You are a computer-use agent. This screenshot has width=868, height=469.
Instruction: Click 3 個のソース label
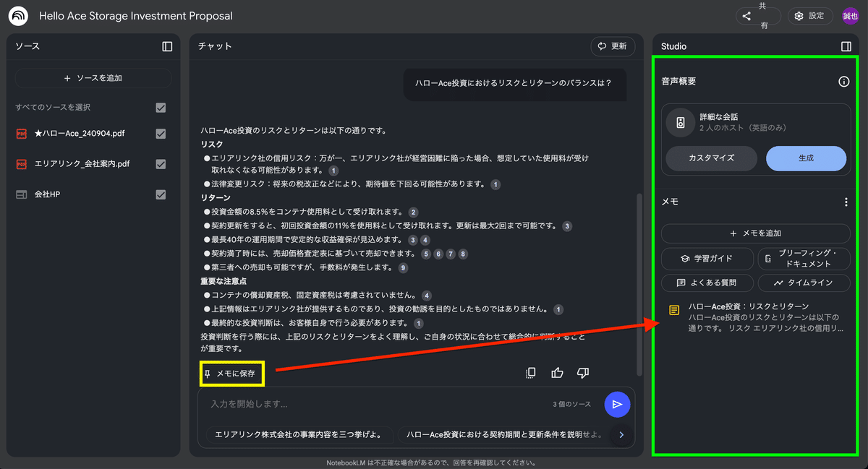pyautogui.click(x=571, y=404)
